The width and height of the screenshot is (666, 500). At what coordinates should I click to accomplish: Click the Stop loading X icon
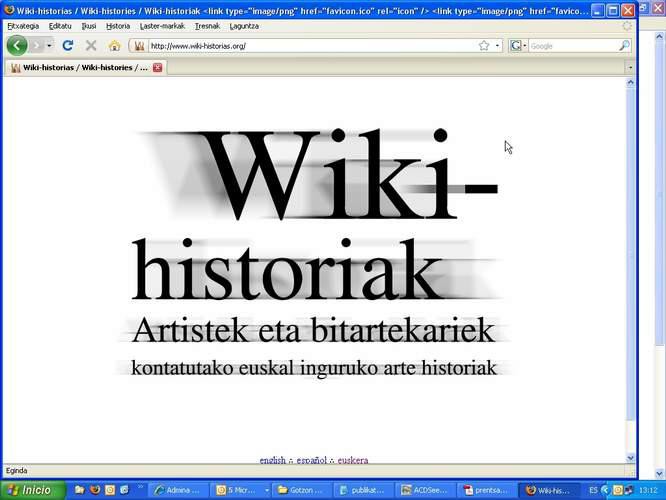(x=91, y=45)
